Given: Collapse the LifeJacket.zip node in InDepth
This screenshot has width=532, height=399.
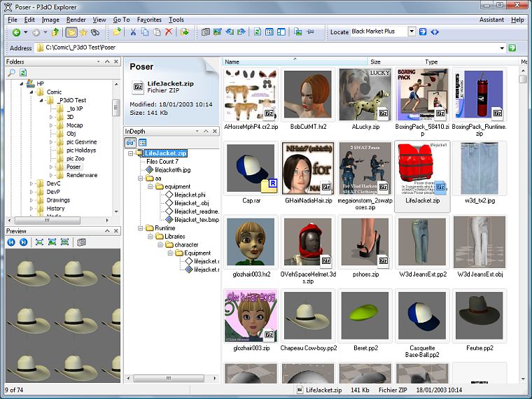Looking at the screenshot, I should 131,153.
